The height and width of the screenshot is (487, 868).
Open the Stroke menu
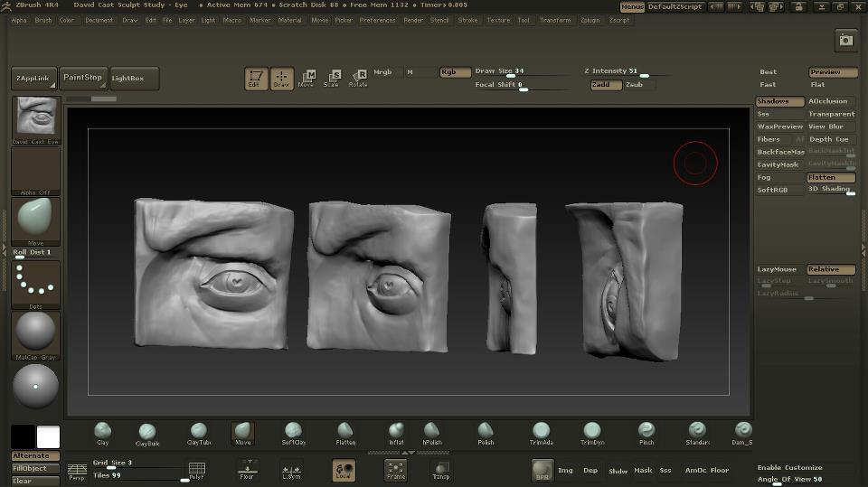pyautogui.click(x=467, y=21)
